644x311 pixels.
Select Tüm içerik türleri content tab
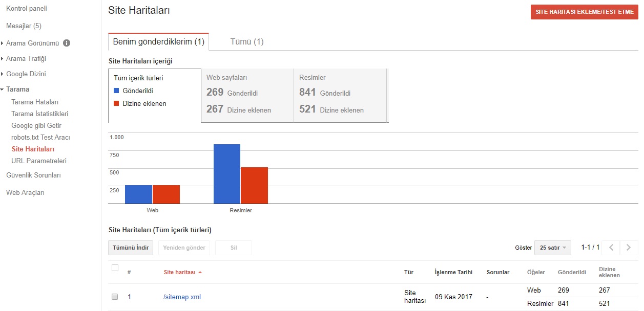[x=154, y=96]
